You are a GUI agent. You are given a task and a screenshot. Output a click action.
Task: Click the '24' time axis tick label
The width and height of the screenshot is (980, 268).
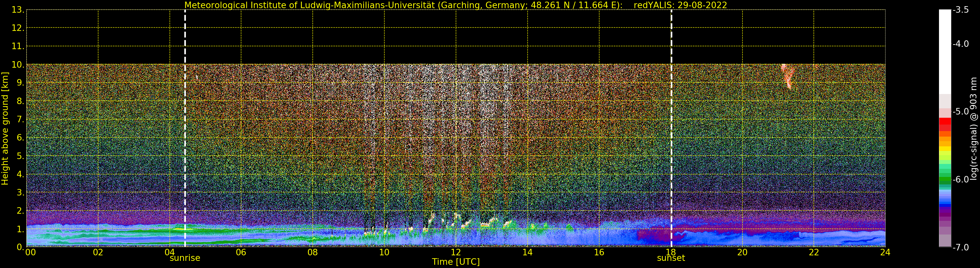(885, 252)
